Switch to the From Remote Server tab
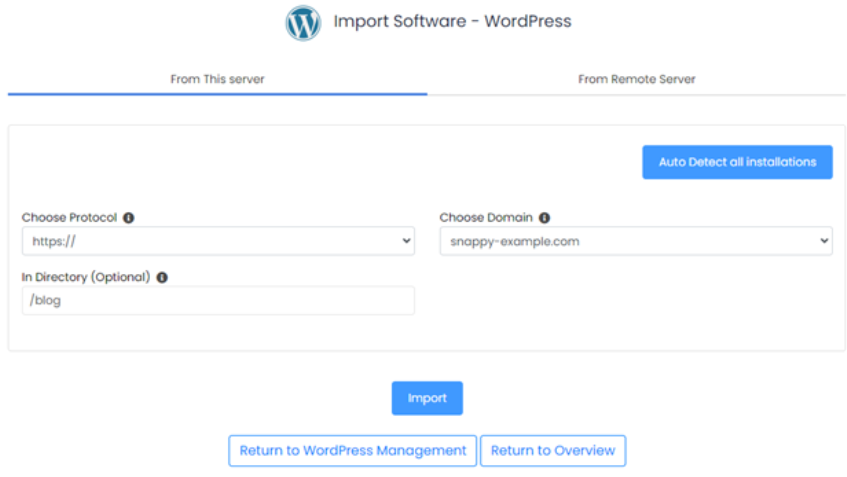Screen dimensions: 847x477 636,79
